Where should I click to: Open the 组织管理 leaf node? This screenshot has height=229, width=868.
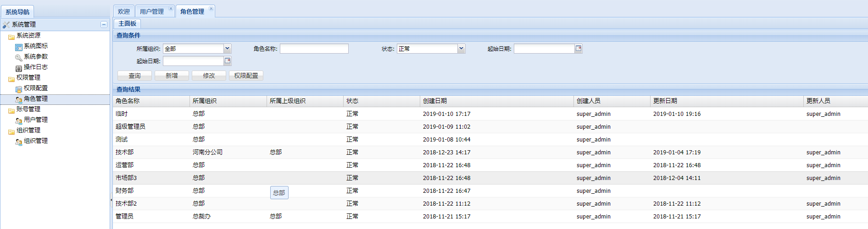(36, 141)
